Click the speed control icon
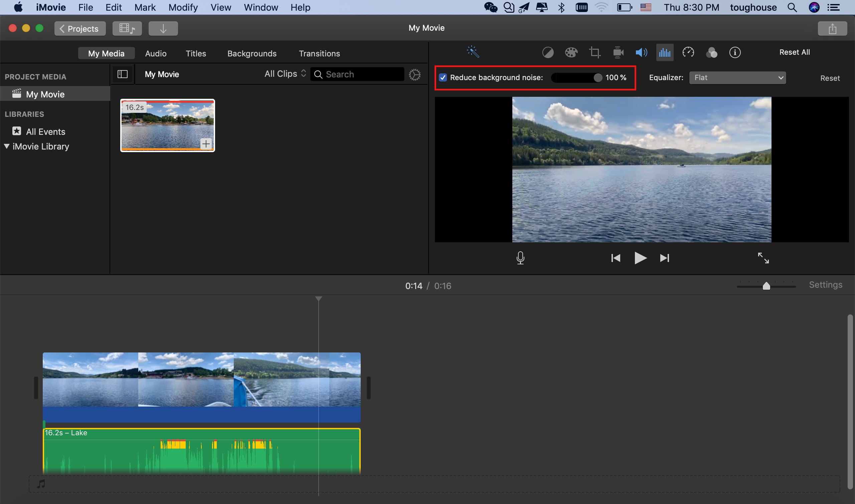The width and height of the screenshot is (855, 504). tap(689, 52)
